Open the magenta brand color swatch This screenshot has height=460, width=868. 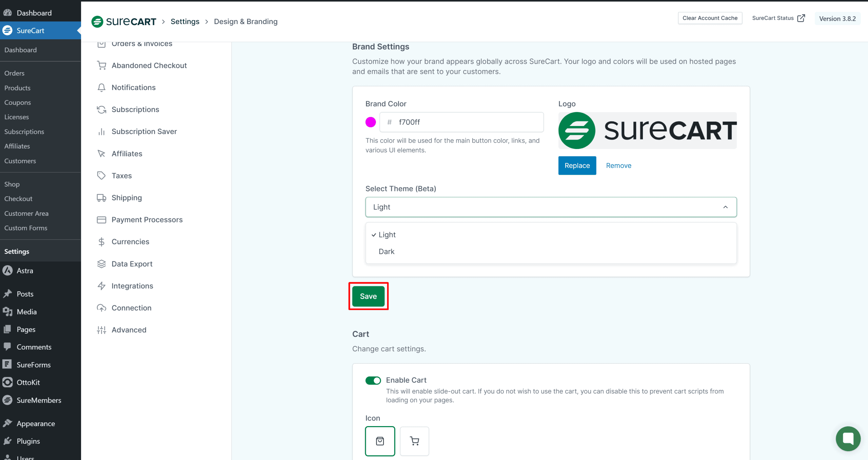click(x=371, y=122)
